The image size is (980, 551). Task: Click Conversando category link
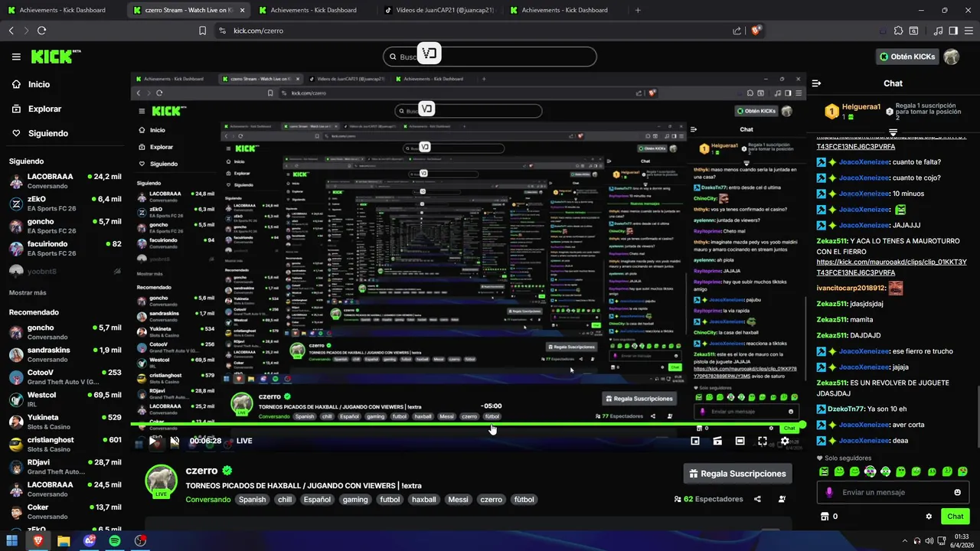(x=208, y=500)
